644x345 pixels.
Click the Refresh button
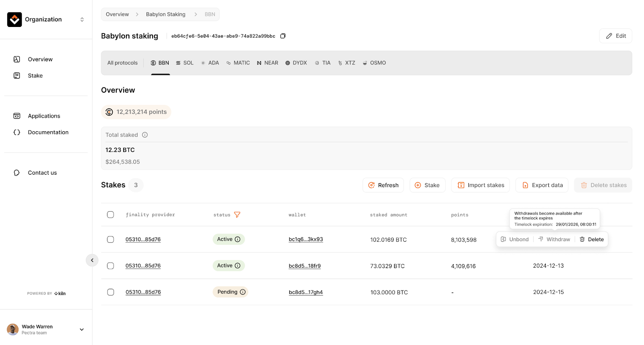[x=383, y=185]
